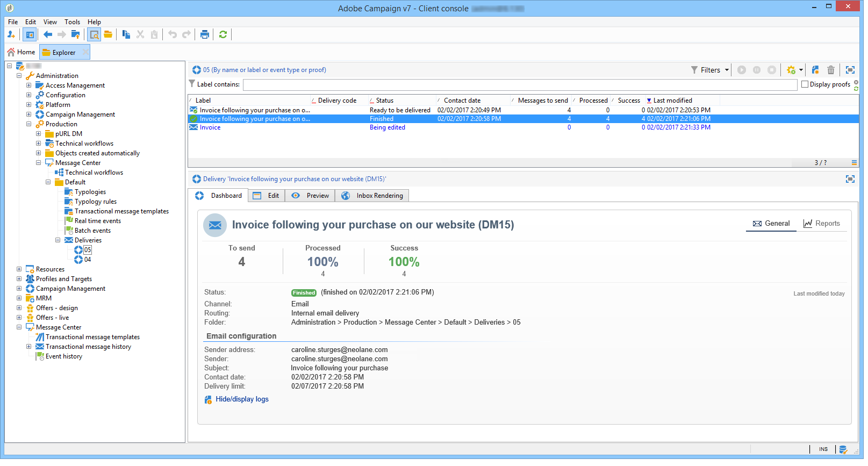Click the small clear filter X icon
This screenshot has width=868, height=466.
click(856, 82)
